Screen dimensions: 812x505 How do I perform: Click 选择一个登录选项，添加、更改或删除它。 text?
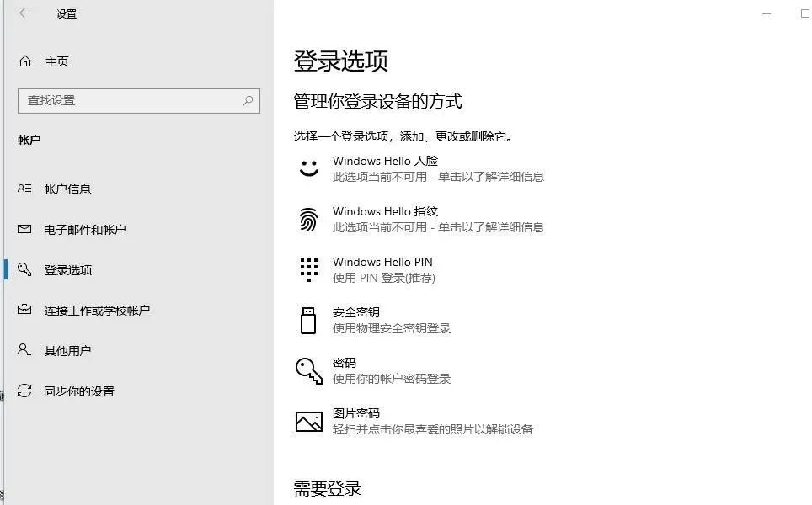coord(403,136)
